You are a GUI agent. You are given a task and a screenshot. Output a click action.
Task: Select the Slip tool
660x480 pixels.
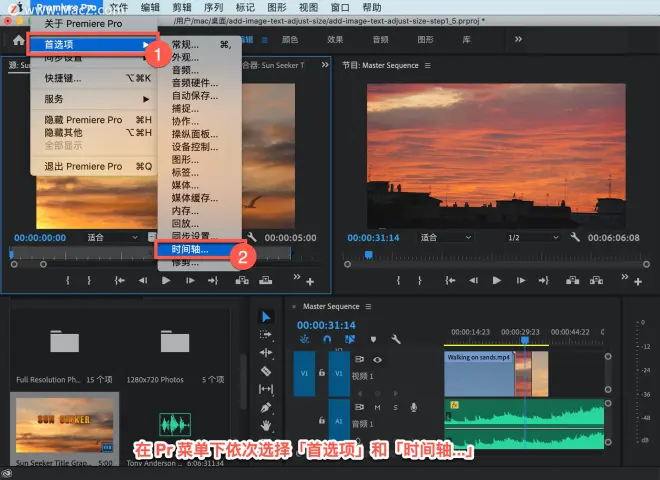tap(266, 389)
